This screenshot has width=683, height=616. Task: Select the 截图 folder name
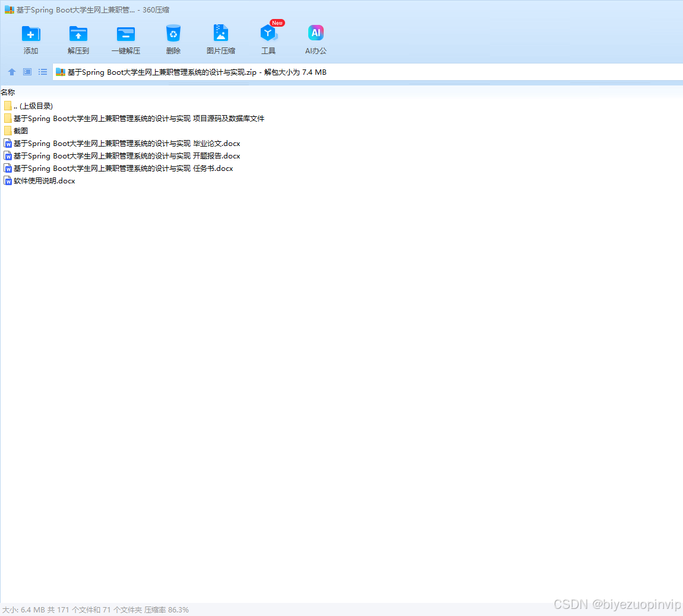click(21, 131)
